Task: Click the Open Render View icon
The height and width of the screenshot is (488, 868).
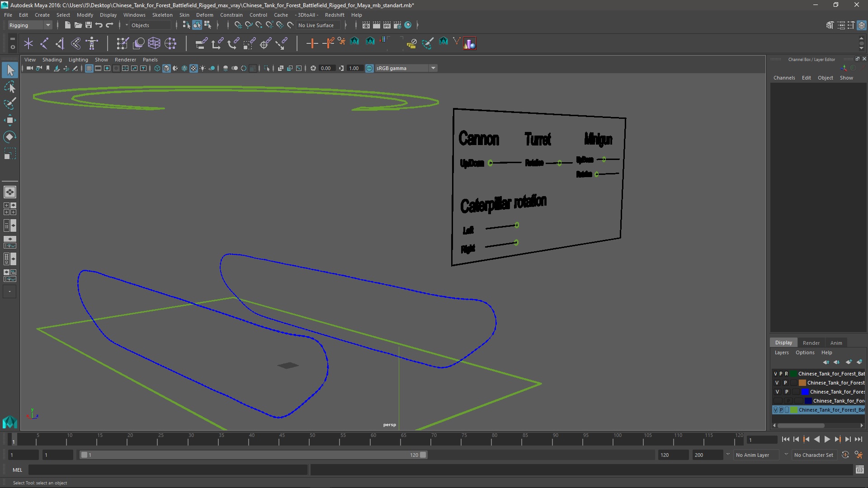Action: [366, 25]
